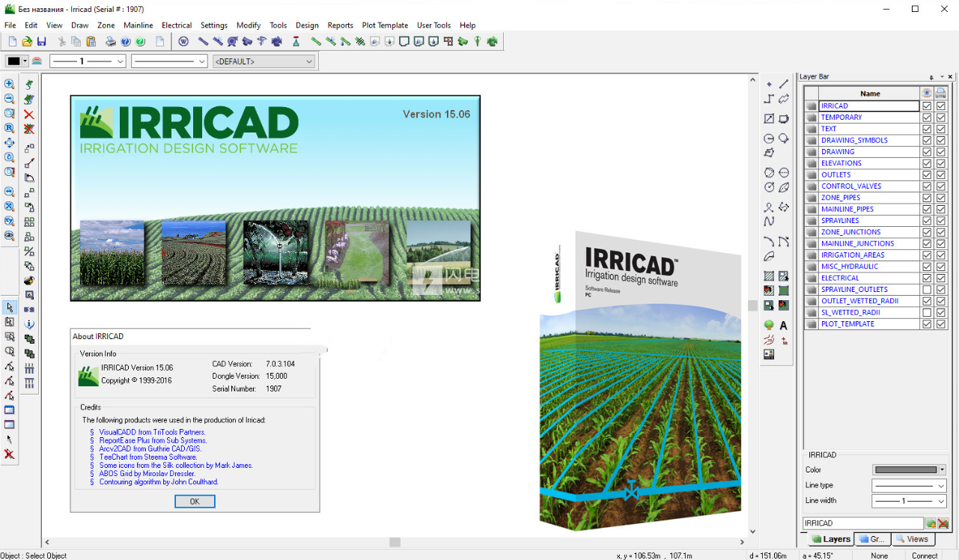Open the <DEFAULT> layer dropdown
The image size is (959, 560).
(264, 61)
